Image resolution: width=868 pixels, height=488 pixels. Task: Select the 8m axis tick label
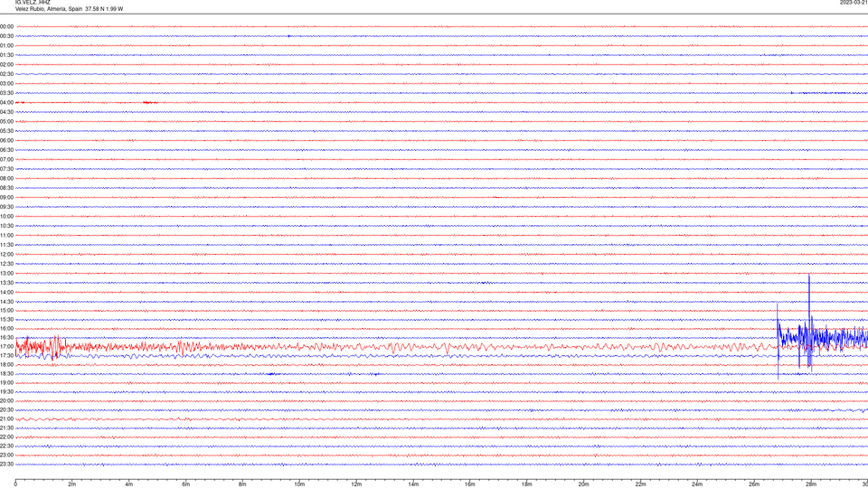click(x=242, y=484)
